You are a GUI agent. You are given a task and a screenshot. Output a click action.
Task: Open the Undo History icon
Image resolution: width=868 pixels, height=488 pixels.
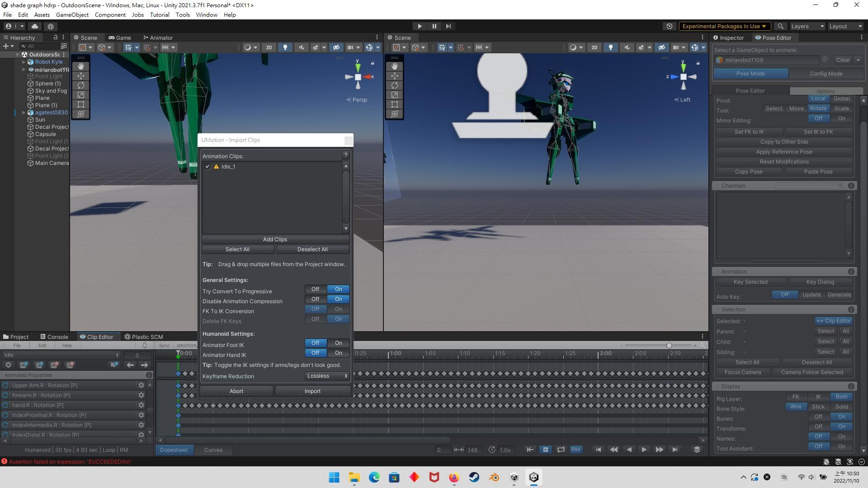[x=670, y=26]
